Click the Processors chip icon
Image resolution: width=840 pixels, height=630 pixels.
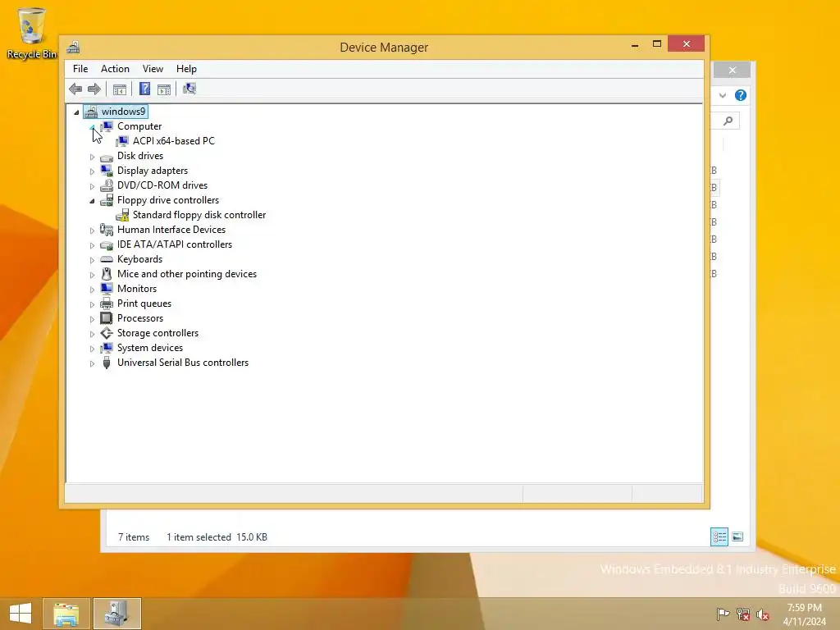tap(107, 318)
